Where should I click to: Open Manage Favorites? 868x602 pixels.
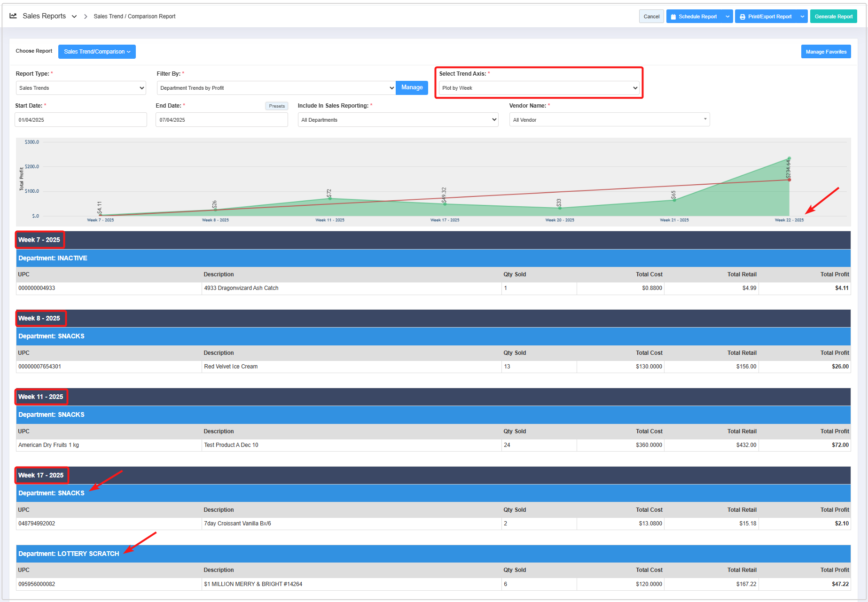pyautogui.click(x=826, y=52)
